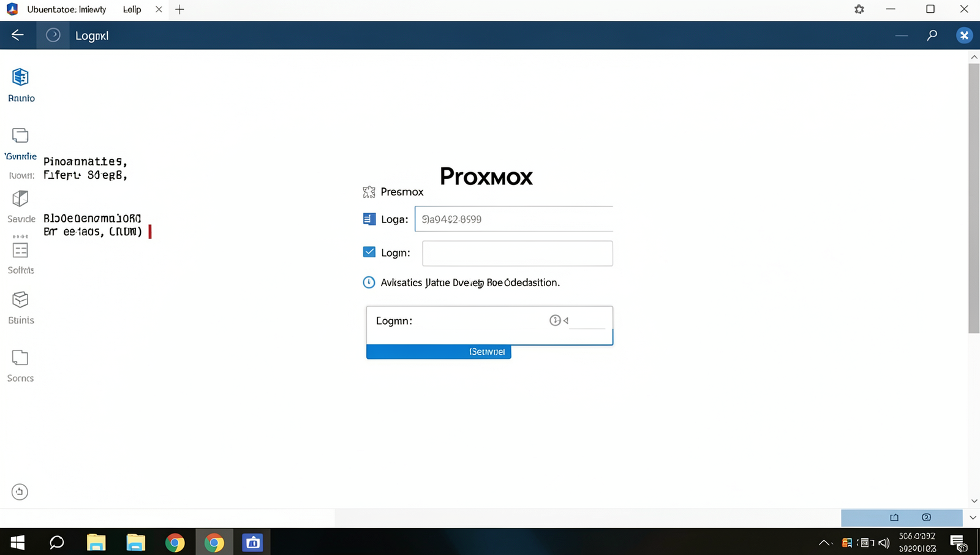The image size is (980, 555).
Task: Click the Pinoannaties text line
Action: (x=85, y=162)
